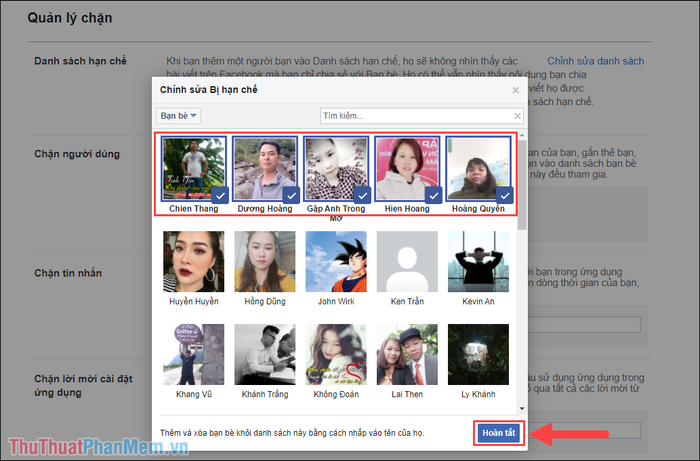Uncheck Gặp Anh Trong Mơ's checkmark
The image size is (700, 461).
tap(362, 195)
